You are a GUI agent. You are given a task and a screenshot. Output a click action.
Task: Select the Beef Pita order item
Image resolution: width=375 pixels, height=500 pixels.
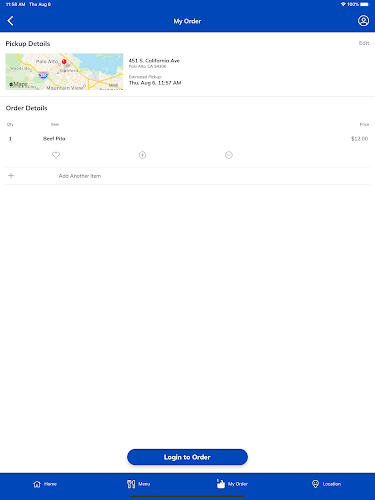(x=54, y=139)
